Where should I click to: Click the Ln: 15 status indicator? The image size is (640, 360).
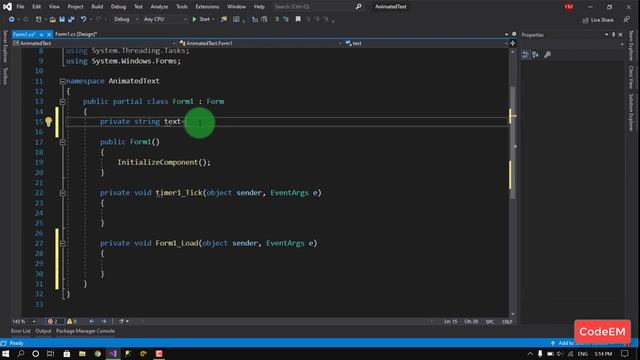click(451, 322)
